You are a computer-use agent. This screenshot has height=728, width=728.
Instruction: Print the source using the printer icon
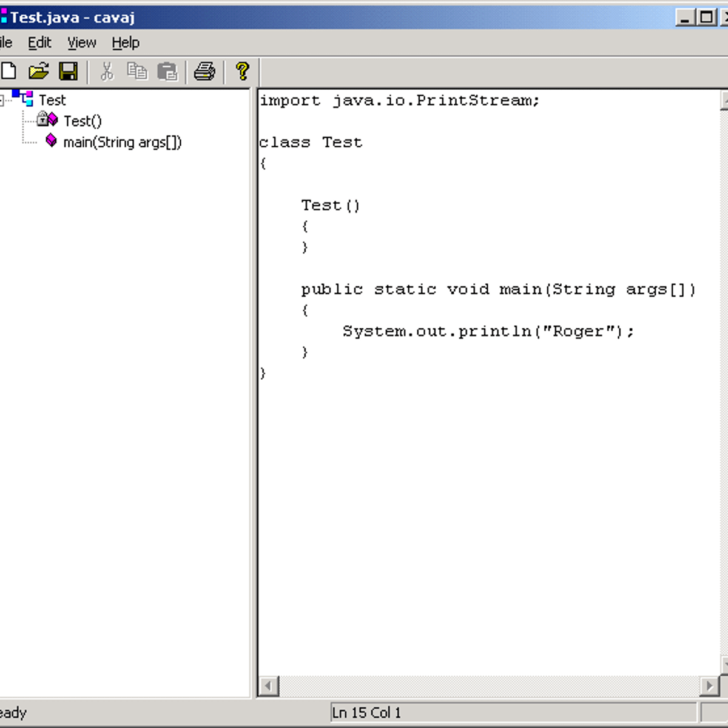pos(204,71)
